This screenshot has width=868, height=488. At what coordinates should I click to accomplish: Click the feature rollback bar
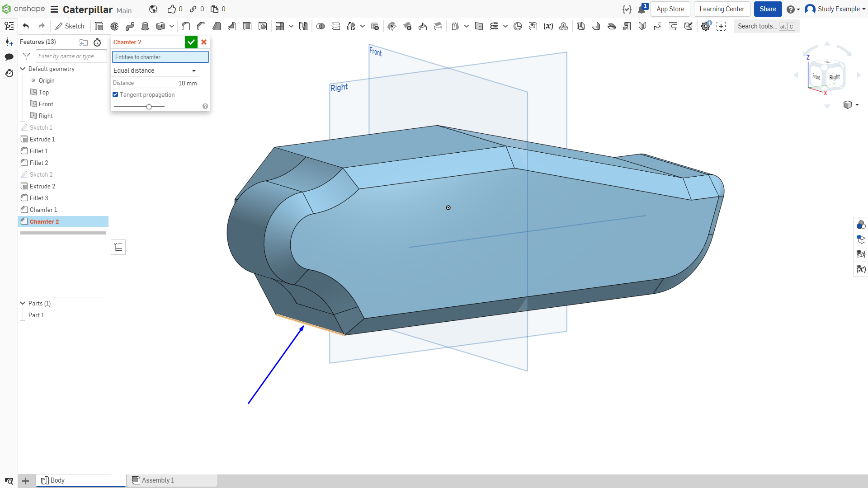pyautogui.click(x=63, y=233)
